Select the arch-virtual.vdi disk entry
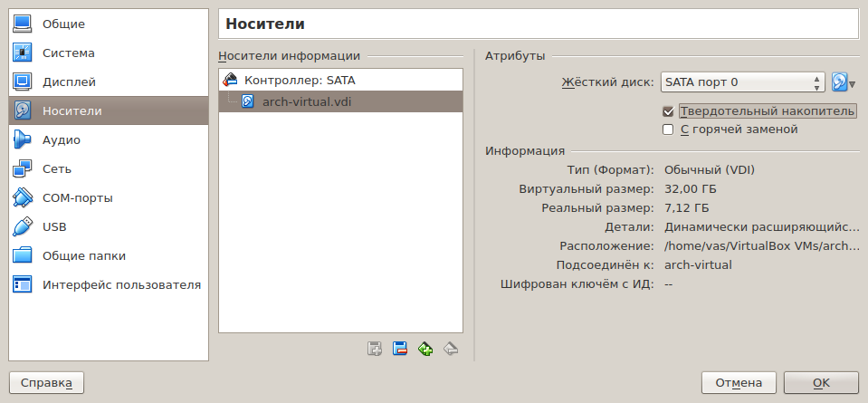The height and width of the screenshot is (403, 868). click(306, 101)
